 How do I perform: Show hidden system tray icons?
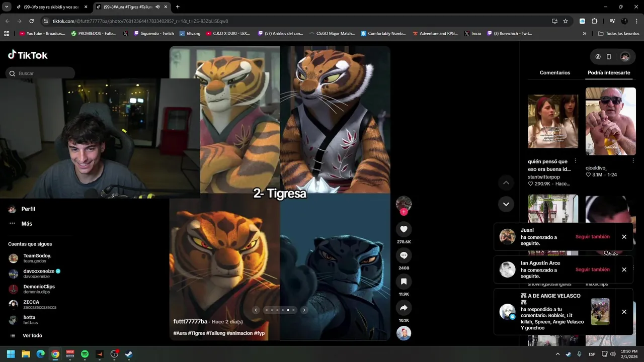click(x=557, y=354)
